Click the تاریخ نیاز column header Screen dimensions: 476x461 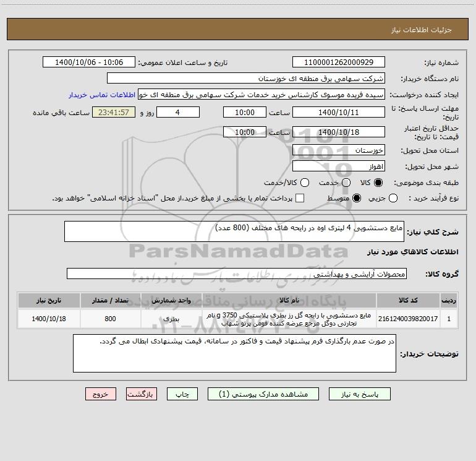(49, 300)
